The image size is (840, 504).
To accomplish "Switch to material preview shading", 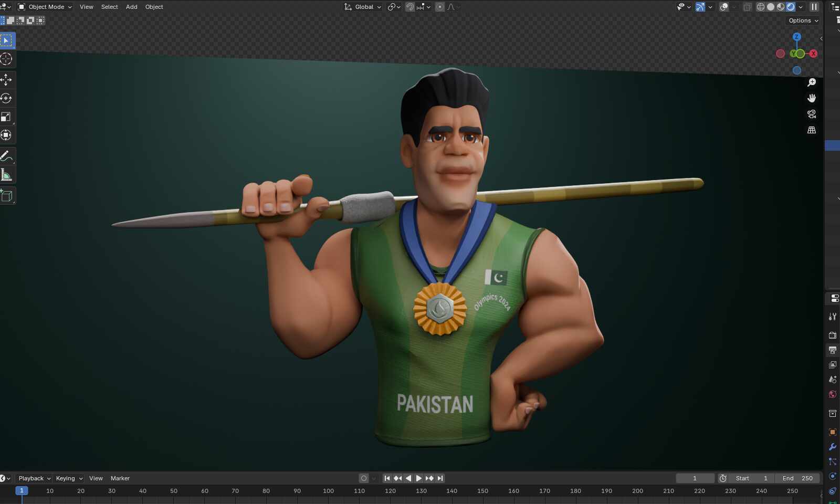I will [781, 7].
